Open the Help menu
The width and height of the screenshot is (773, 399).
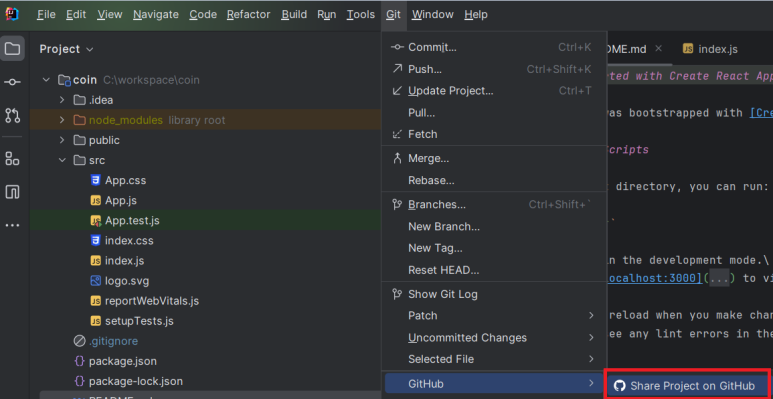coord(476,14)
